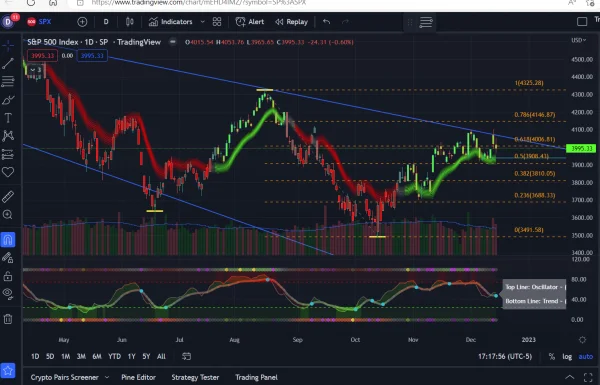Open the Pine Editor tab
The width and height of the screenshot is (600, 385).
(x=139, y=377)
